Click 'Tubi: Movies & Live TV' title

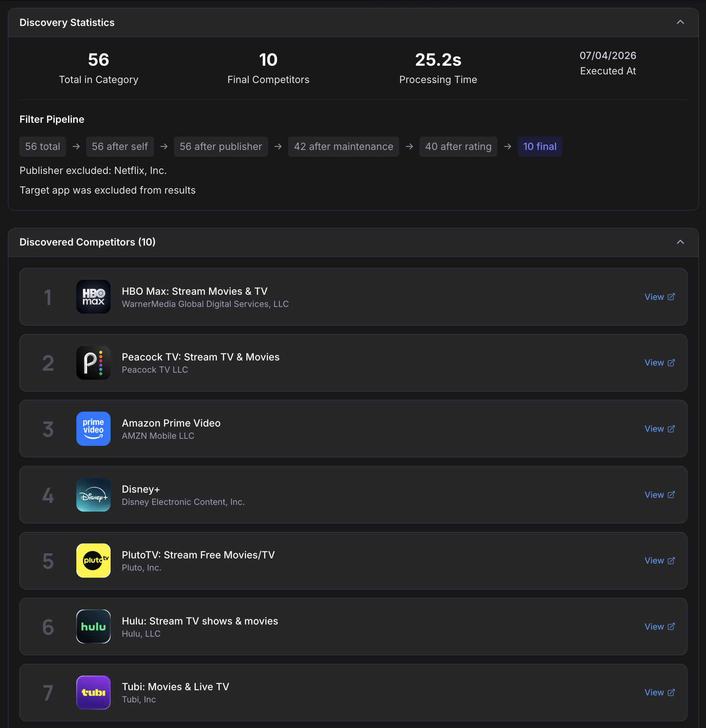pyautogui.click(x=176, y=687)
